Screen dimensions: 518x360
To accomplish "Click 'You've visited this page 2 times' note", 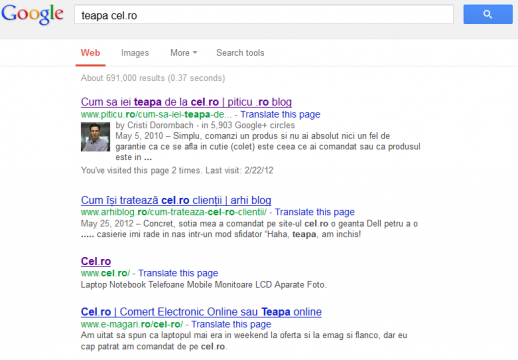I will (x=177, y=171).
